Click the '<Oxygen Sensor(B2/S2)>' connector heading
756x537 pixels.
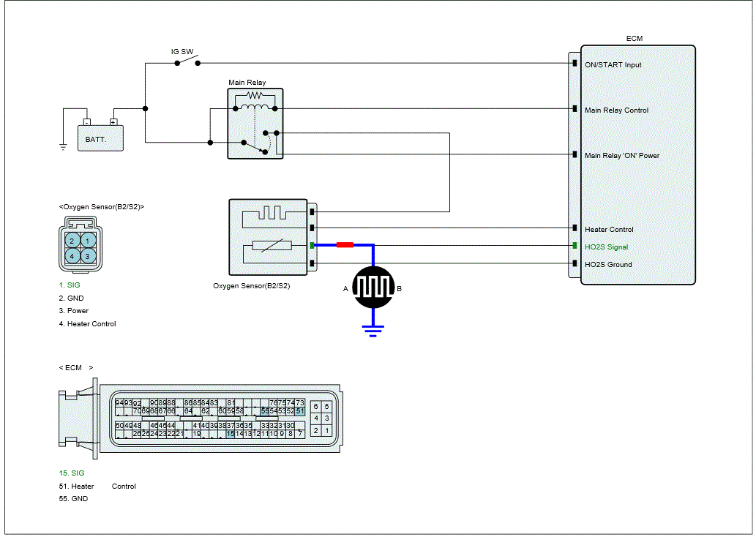pos(102,207)
